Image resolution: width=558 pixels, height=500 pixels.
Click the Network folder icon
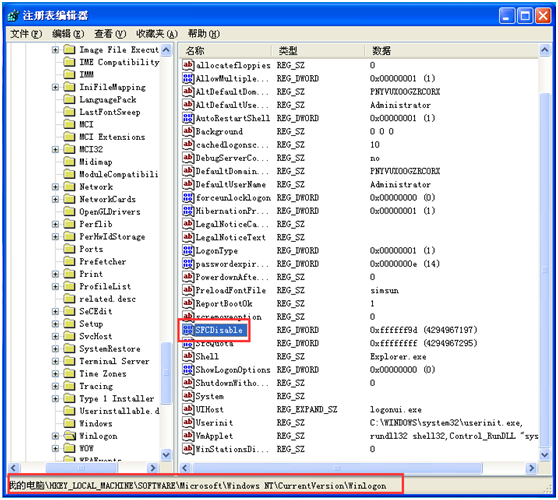[x=69, y=186]
